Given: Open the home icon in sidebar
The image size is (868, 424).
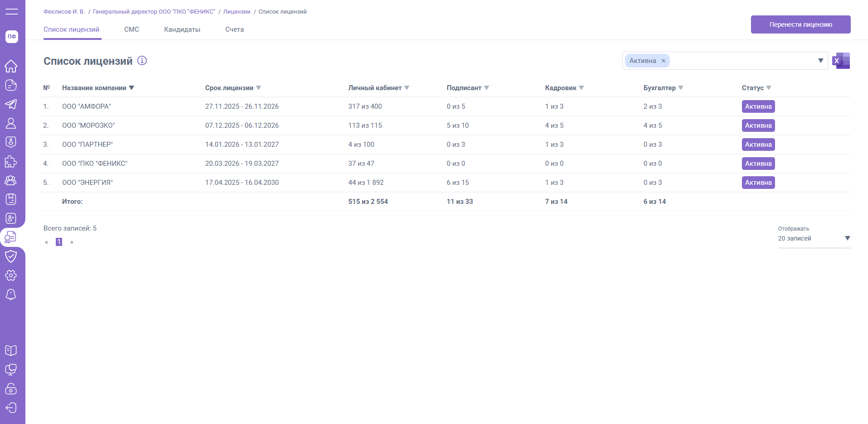Looking at the screenshot, I should pos(11,66).
